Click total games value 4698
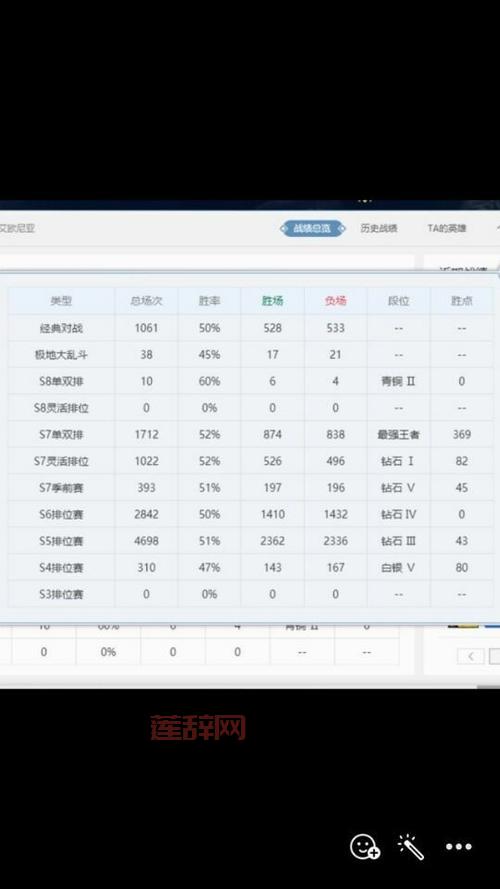Viewport: 500px width, 889px height. [146, 541]
